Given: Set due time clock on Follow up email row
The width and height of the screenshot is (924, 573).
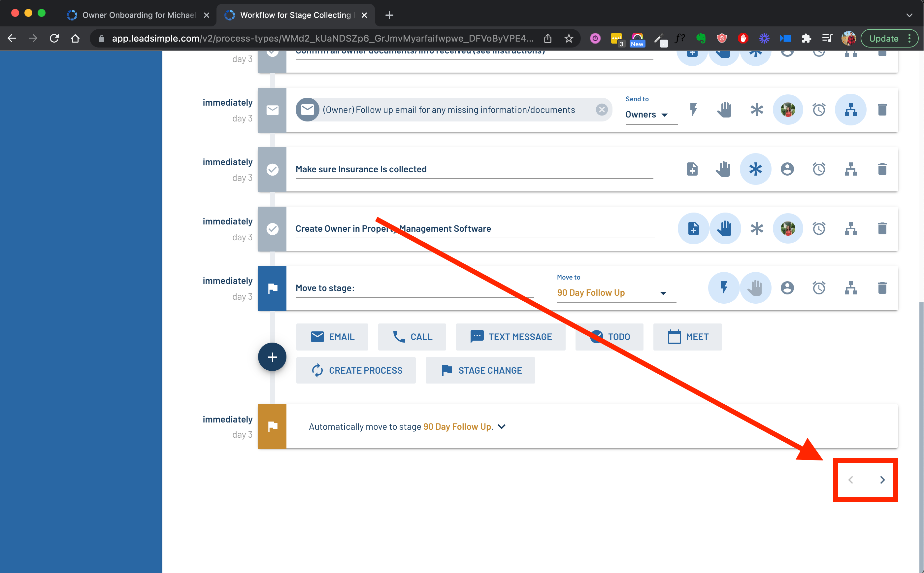Looking at the screenshot, I should pyautogui.click(x=819, y=110).
